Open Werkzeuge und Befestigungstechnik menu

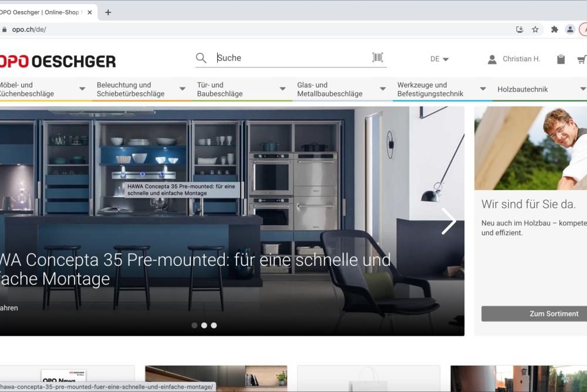(x=441, y=89)
